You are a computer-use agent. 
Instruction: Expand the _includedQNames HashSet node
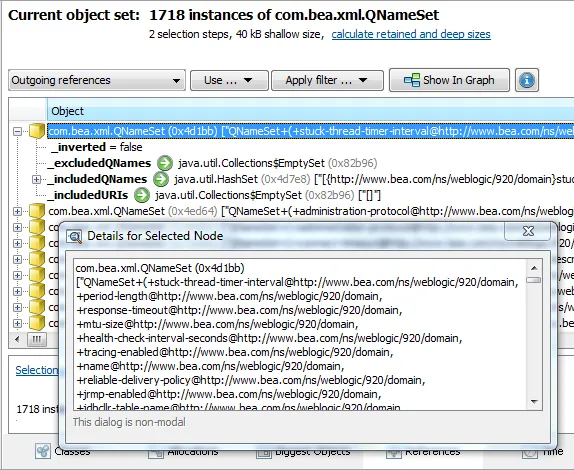[x=36, y=179]
